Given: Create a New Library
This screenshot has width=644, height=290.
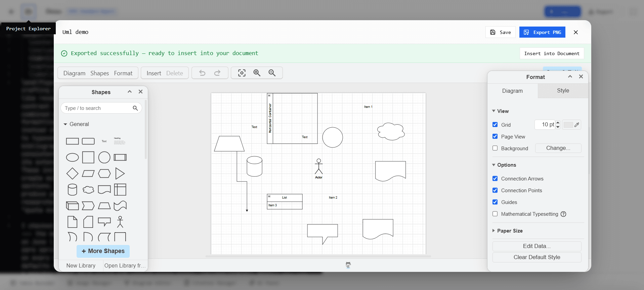Looking at the screenshot, I should 81,265.
